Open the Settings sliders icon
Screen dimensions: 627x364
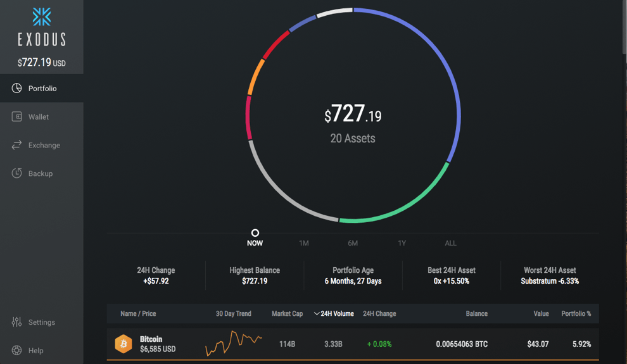[x=17, y=322]
